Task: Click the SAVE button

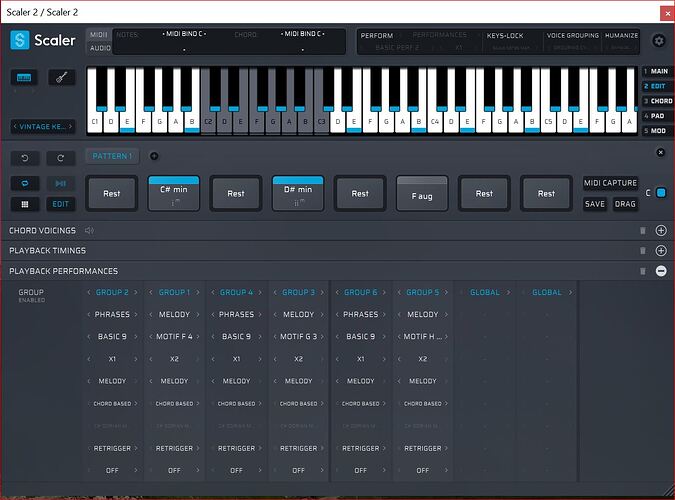Action: (x=595, y=204)
